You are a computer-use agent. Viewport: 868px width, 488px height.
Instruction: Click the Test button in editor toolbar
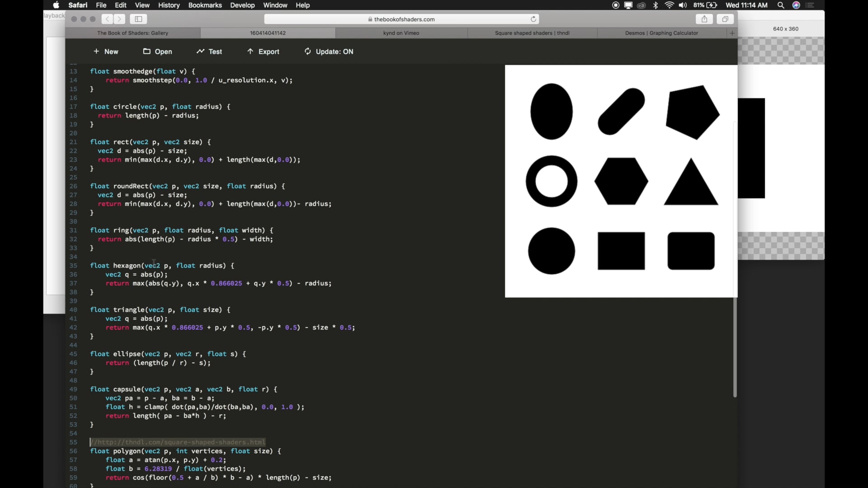coord(209,52)
